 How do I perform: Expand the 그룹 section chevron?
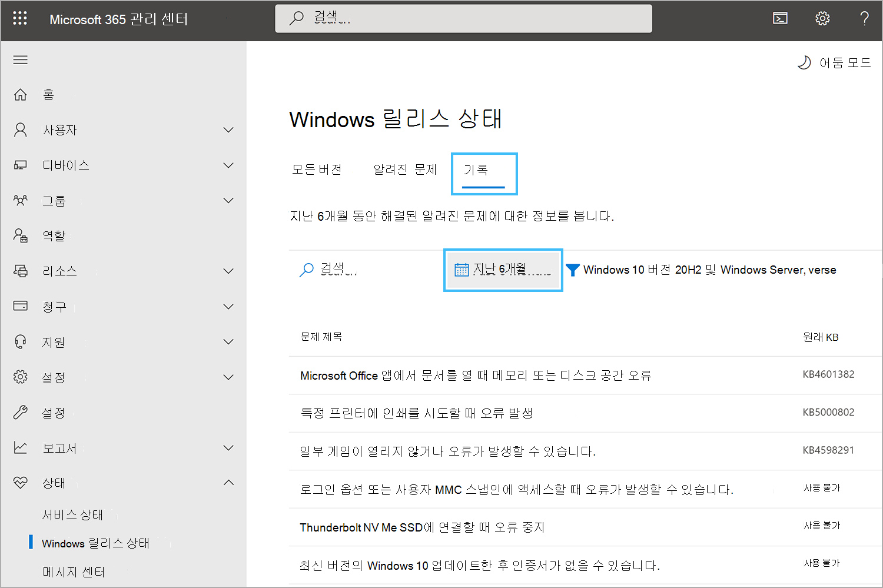click(x=228, y=201)
